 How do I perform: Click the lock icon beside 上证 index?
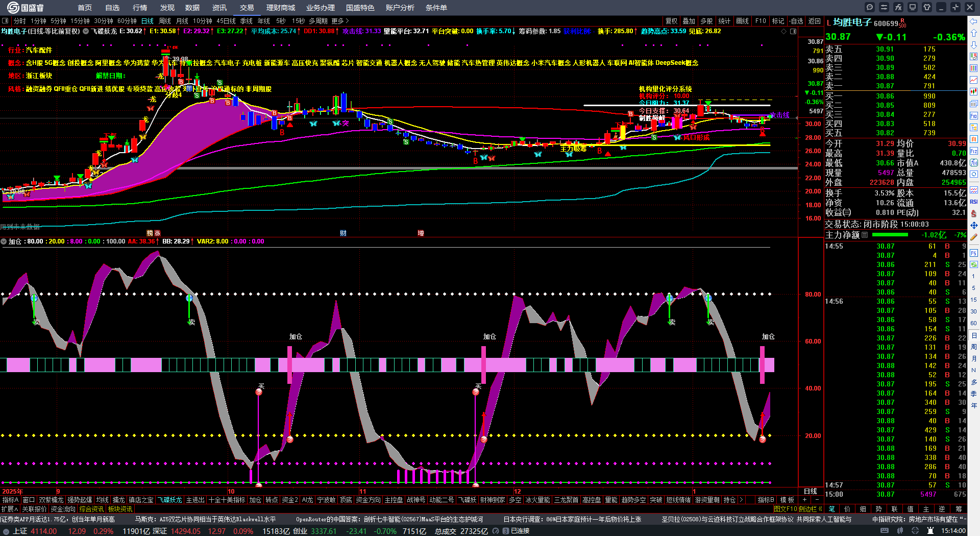pyautogui.click(x=6, y=531)
